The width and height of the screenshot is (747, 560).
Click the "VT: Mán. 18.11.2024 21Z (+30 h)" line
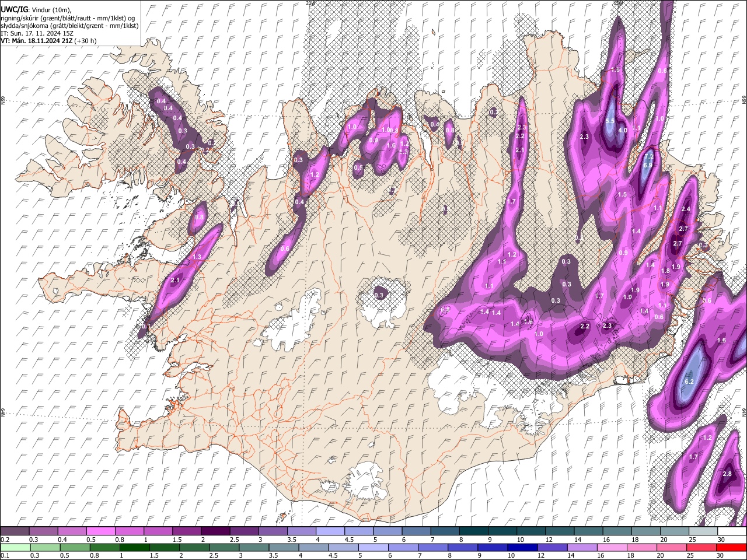[x=49, y=41]
